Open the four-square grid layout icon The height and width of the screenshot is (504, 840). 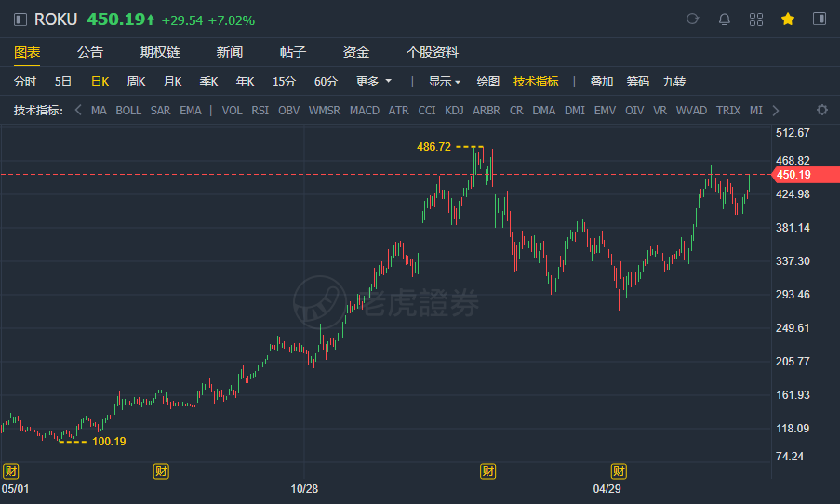pos(756,20)
